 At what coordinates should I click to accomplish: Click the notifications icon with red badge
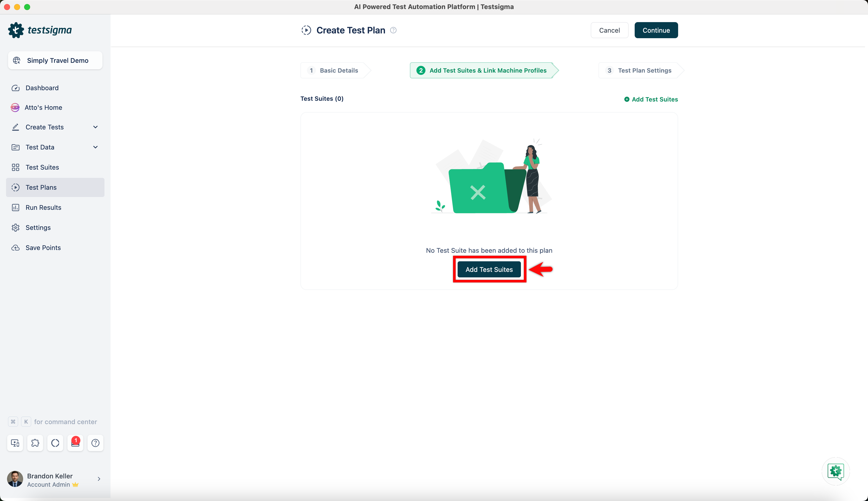click(75, 443)
